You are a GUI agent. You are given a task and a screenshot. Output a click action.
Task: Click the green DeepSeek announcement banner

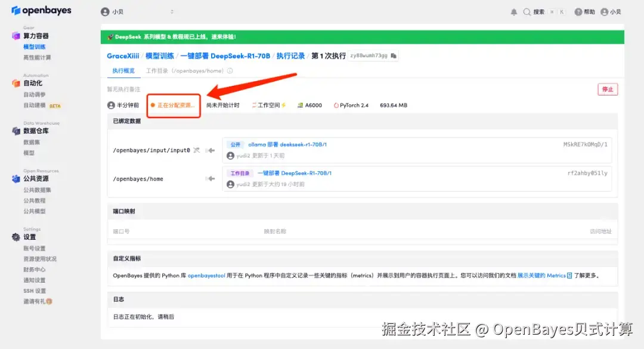pos(363,37)
